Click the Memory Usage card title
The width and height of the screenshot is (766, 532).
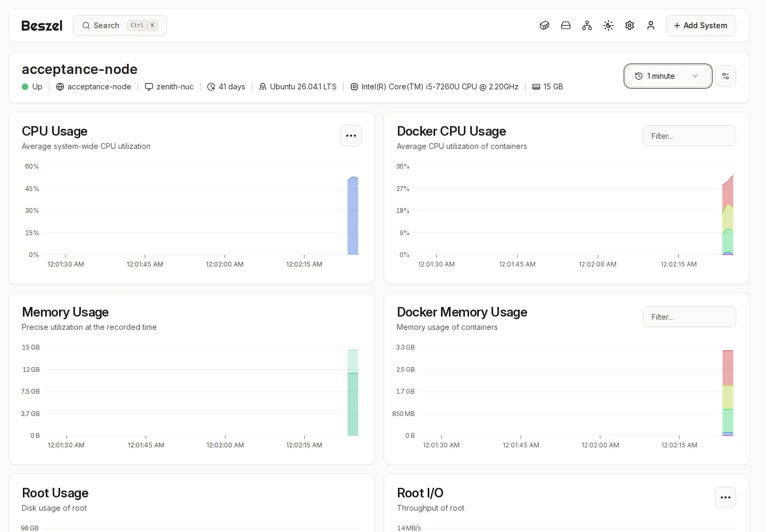tap(65, 312)
